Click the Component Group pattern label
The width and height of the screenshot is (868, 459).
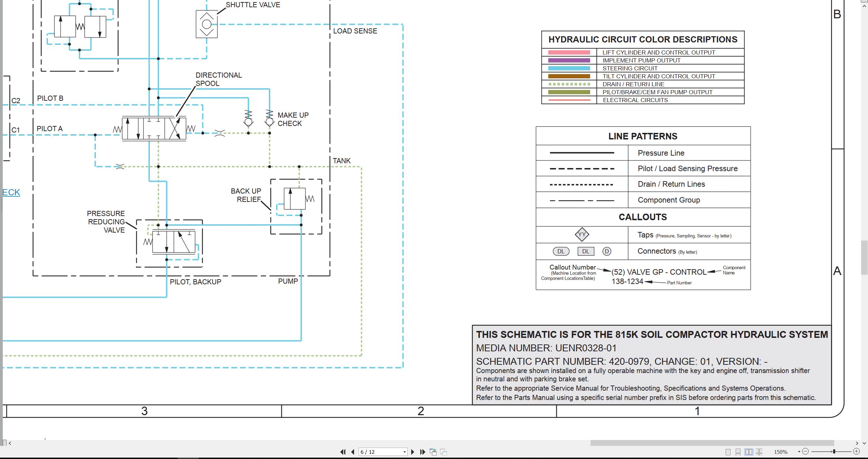click(x=669, y=200)
